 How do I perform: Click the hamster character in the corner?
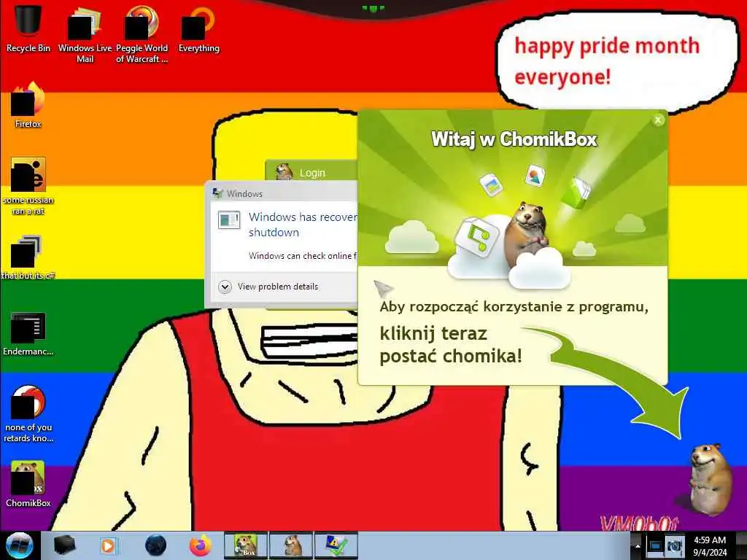pos(711,478)
